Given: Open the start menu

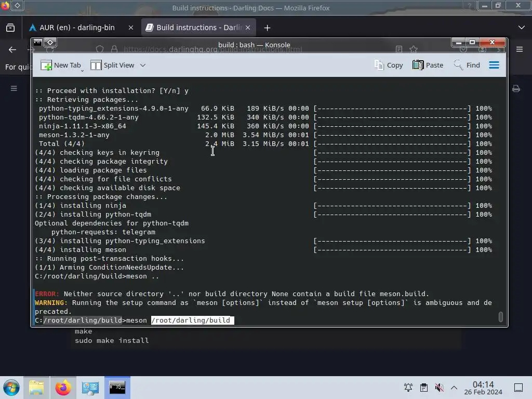Looking at the screenshot, I should (11, 388).
